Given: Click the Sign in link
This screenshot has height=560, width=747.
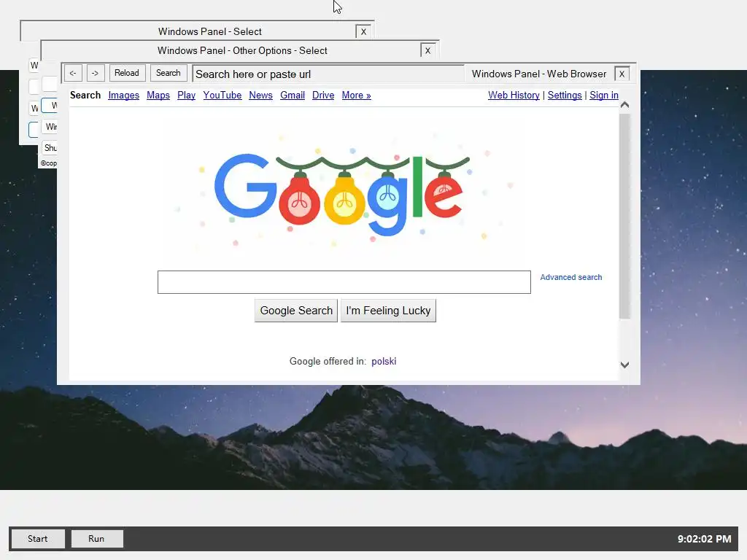Looking at the screenshot, I should (x=603, y=96).
